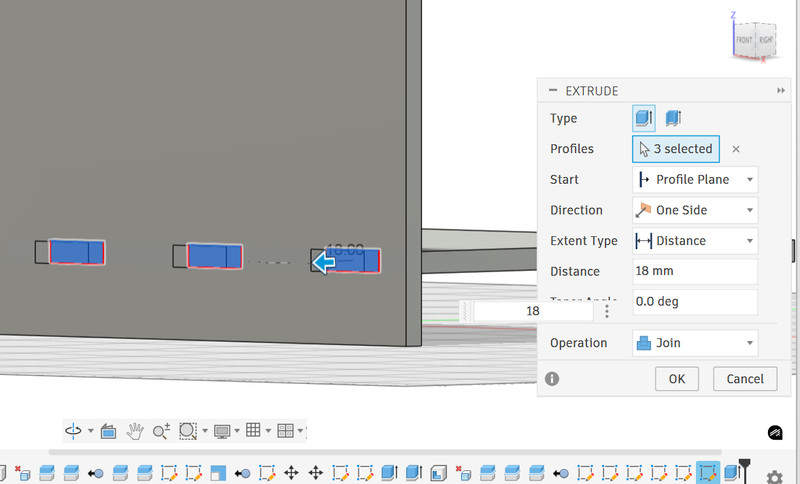The width and height of the screenshot is (800, 484).
Task: Click the floating '18' distance input
Action: click(x=533, y=311)
